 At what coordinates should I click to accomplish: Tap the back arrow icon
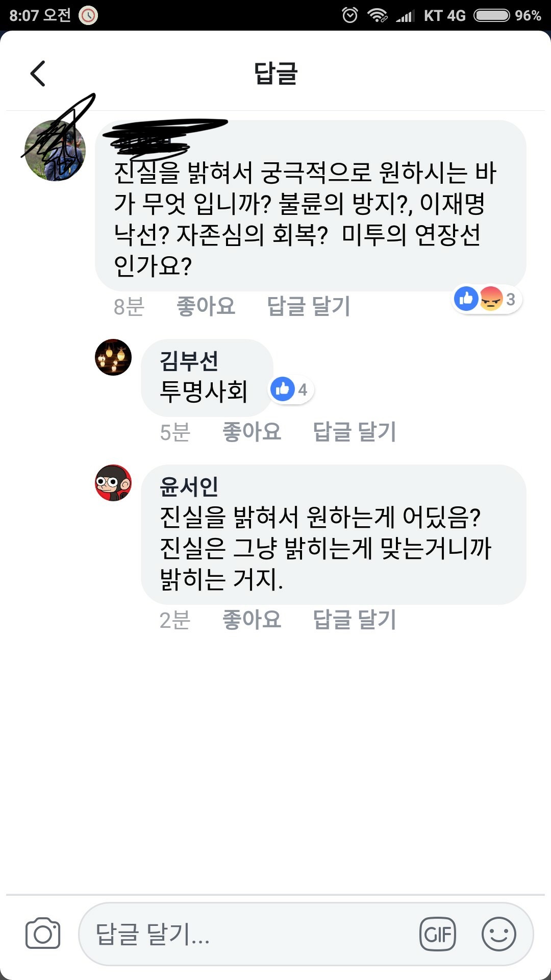38,73
